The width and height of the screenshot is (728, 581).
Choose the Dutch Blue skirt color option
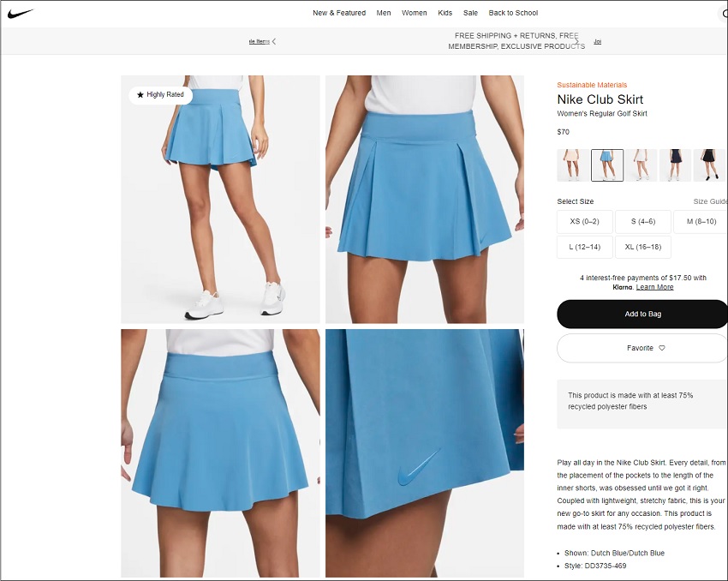[x=607, y=165]
